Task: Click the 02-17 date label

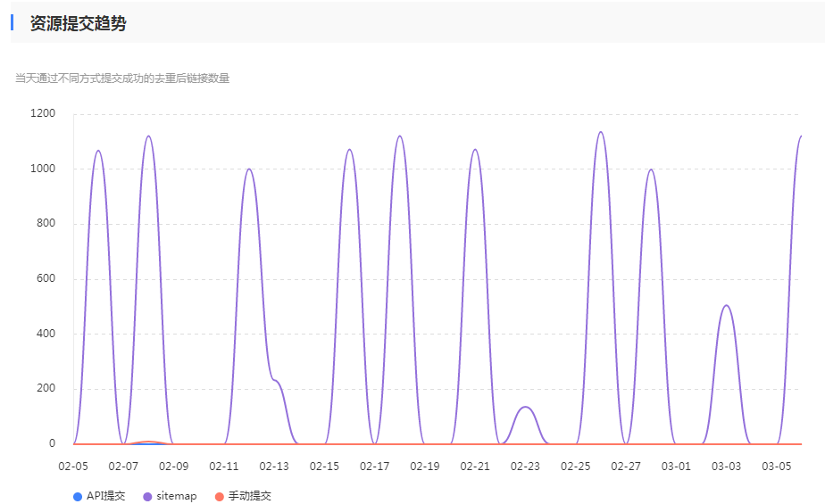Action: coord(375,467)
